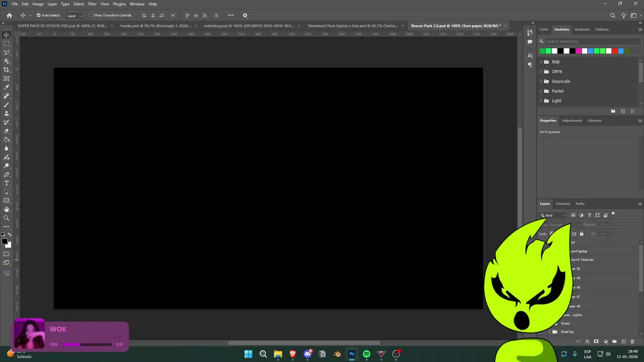This screenshot has width=644, height=362.
Task: Open the Filter menu
Action: [x=92, y=4]
